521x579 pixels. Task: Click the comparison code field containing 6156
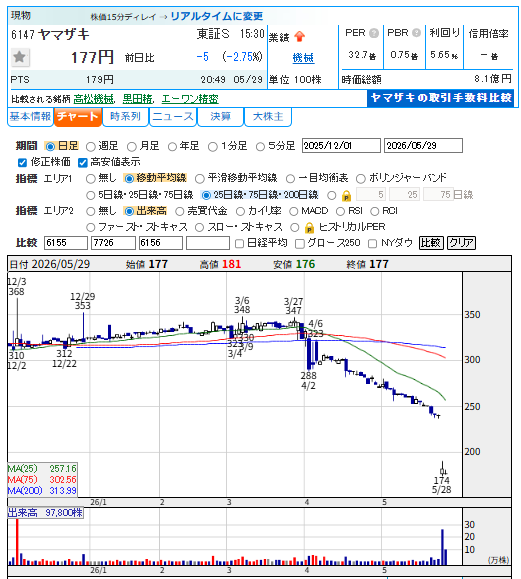[161, 243]
